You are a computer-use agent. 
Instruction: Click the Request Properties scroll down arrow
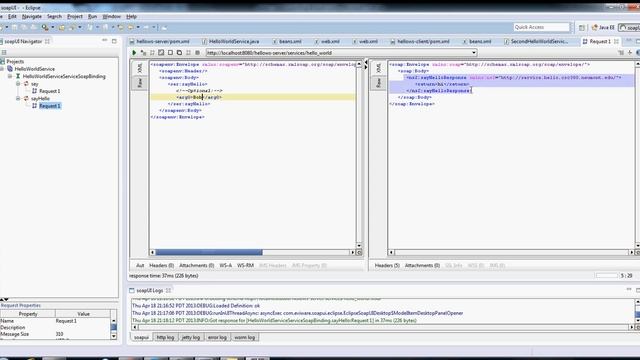(x=113, y=336)
